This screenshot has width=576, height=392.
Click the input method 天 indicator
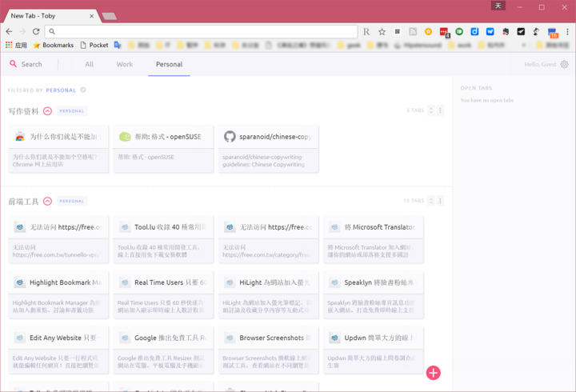click(498, 6)
